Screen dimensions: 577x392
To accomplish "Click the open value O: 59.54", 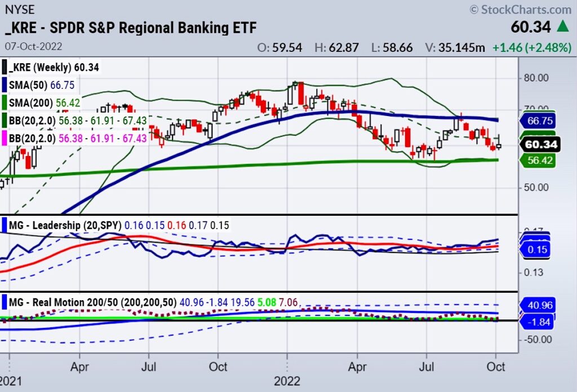I will (279, 47).
